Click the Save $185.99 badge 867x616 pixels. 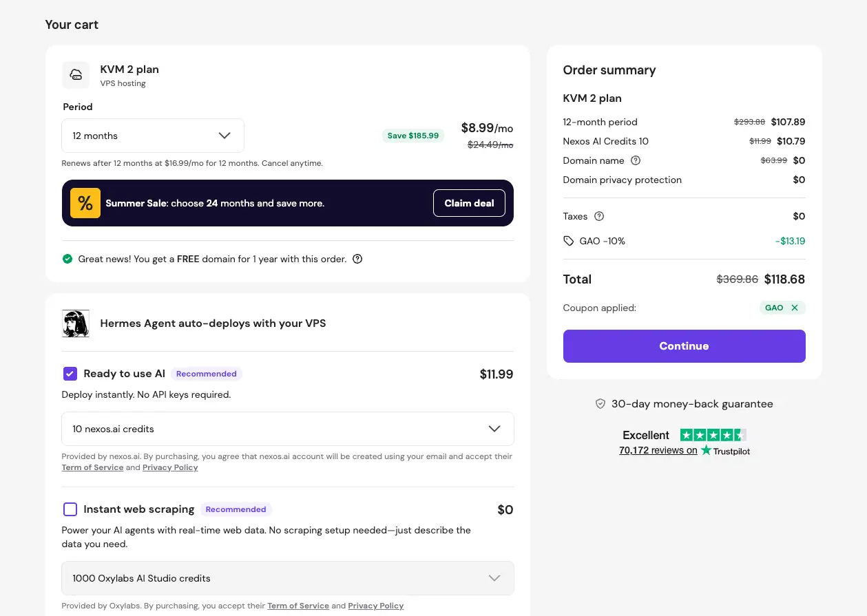(x=413, y=136)
